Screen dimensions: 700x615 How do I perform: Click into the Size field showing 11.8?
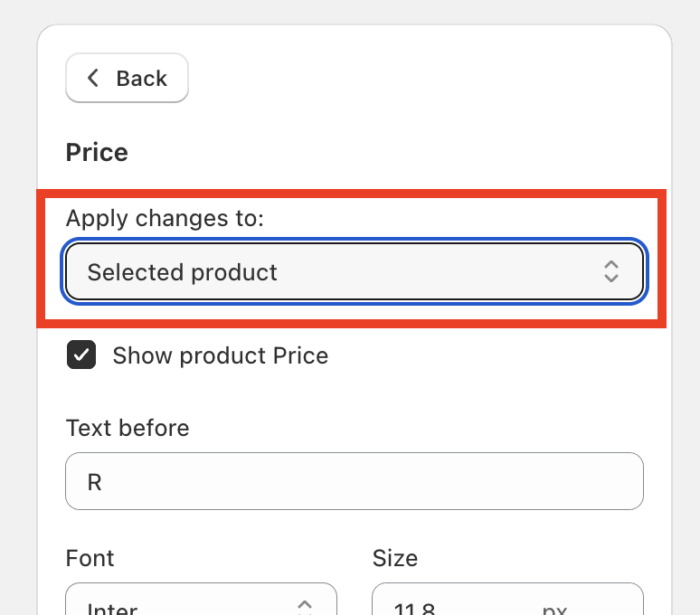[452, 608]
